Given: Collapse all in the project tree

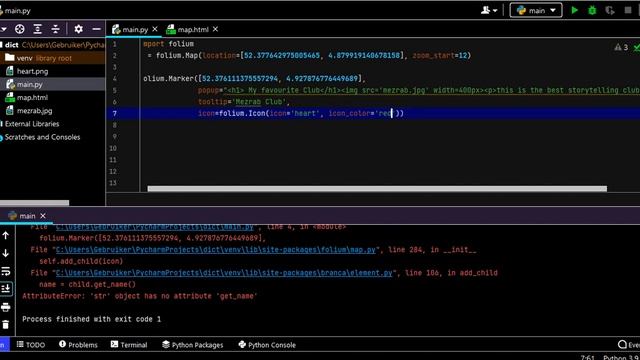Looking at the screenshot, I should click(x=56, y=29).
